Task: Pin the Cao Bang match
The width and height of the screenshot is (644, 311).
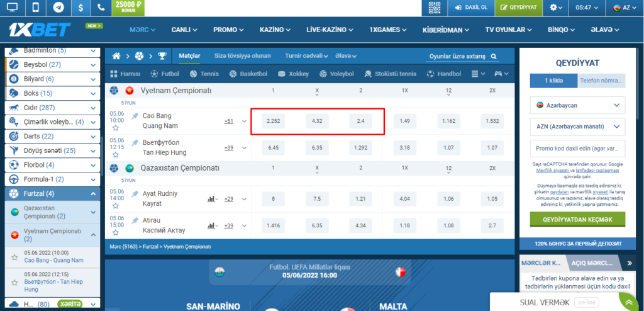Action: (135, 116)
